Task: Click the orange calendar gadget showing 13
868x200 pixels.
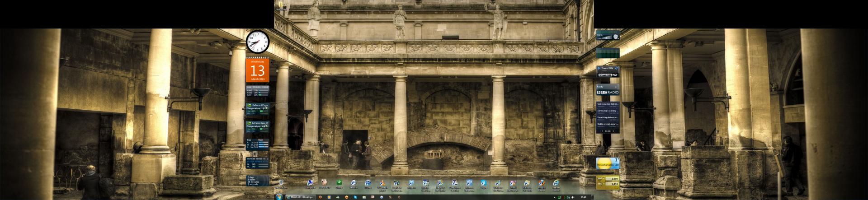Action: tap(257, 70)
